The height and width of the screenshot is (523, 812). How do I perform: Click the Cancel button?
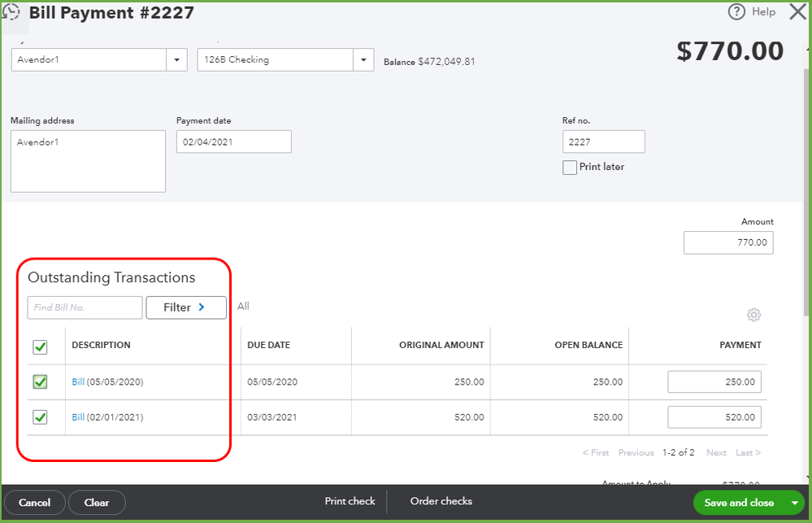pos(35,503)
